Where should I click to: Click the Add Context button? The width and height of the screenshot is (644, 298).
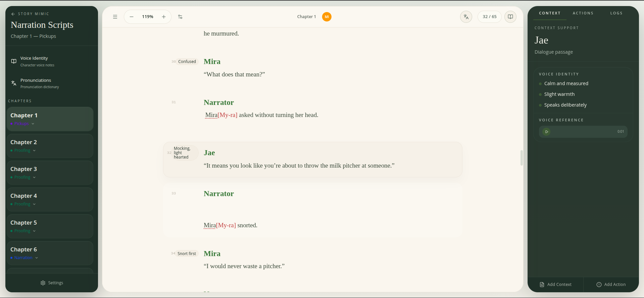tap(555, 285)
